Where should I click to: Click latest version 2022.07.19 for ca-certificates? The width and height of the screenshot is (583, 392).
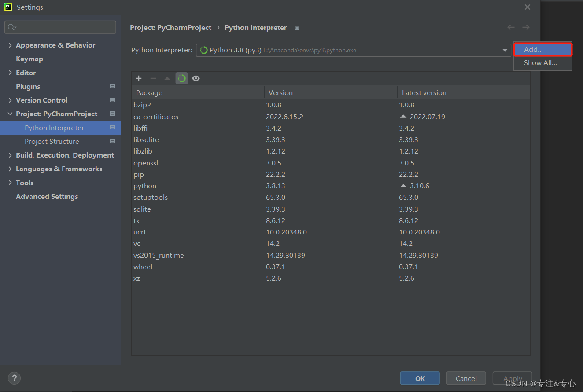click(x=427, y=117)
